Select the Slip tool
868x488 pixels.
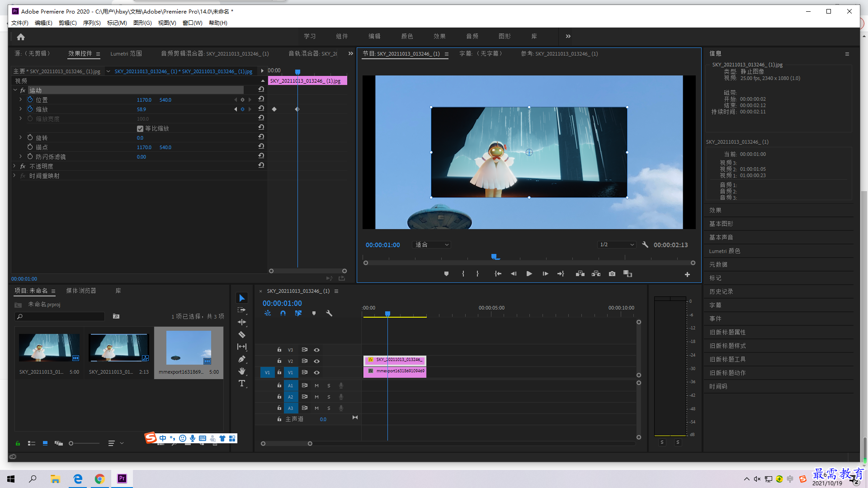coord(242,347)
